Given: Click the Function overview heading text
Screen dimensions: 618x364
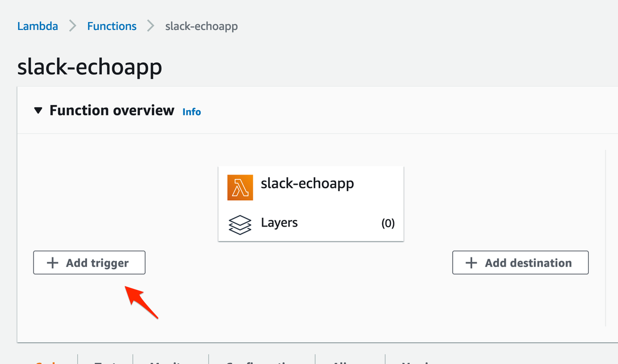Looking at the screenshot, I should 112,111.
